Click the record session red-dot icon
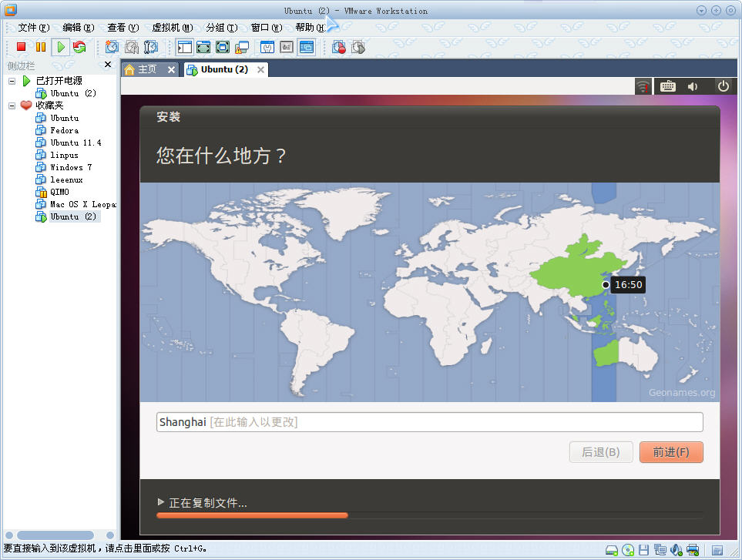Image resolution: width=742 pixels, height=560 pixels. pos(339,47)
